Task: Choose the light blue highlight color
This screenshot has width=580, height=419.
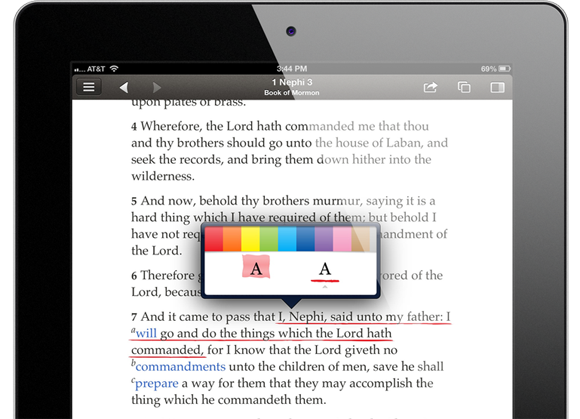Action: 287,239
